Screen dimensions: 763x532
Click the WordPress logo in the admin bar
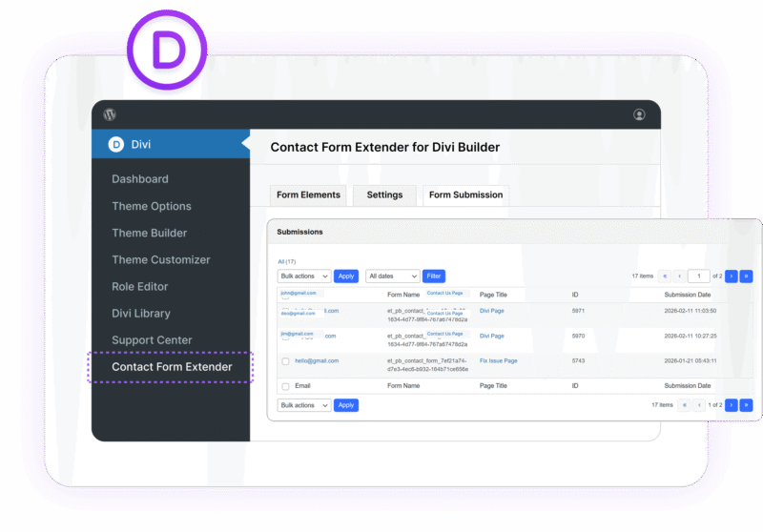[x=110, y=114]
